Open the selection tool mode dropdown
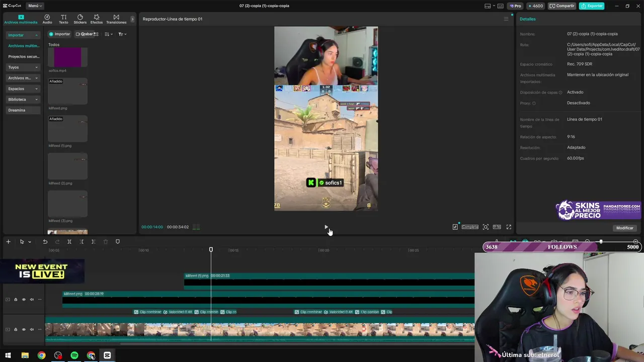The image size is (644, 362). 30,242
